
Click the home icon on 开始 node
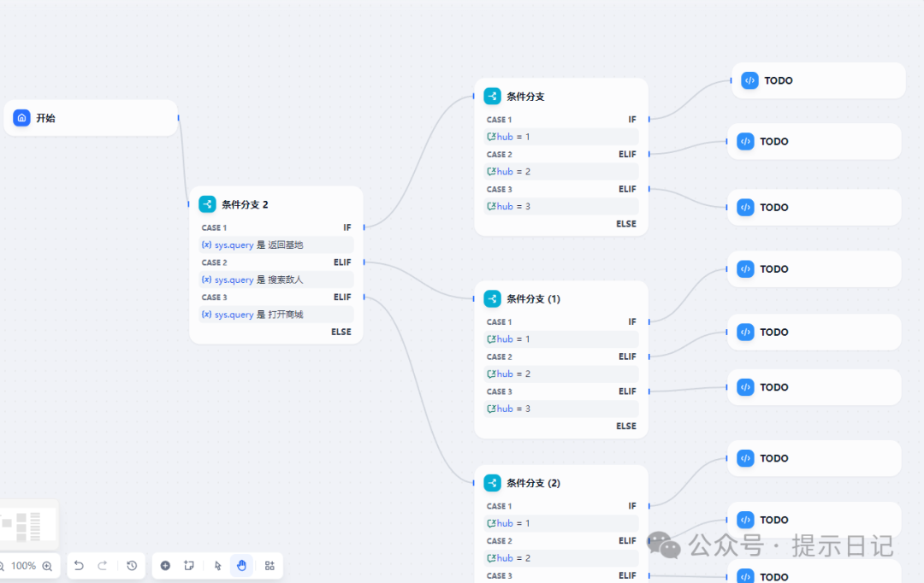22,118
